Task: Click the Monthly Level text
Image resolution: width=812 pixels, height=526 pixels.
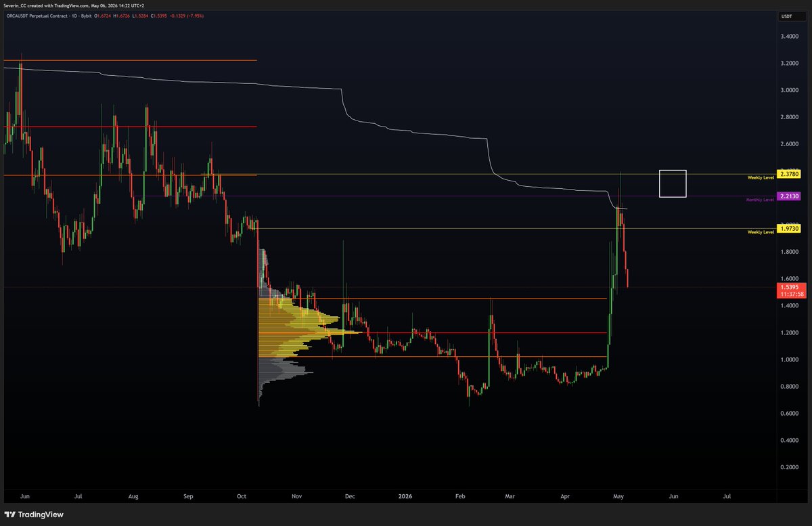Action: [x=760, y=200]
